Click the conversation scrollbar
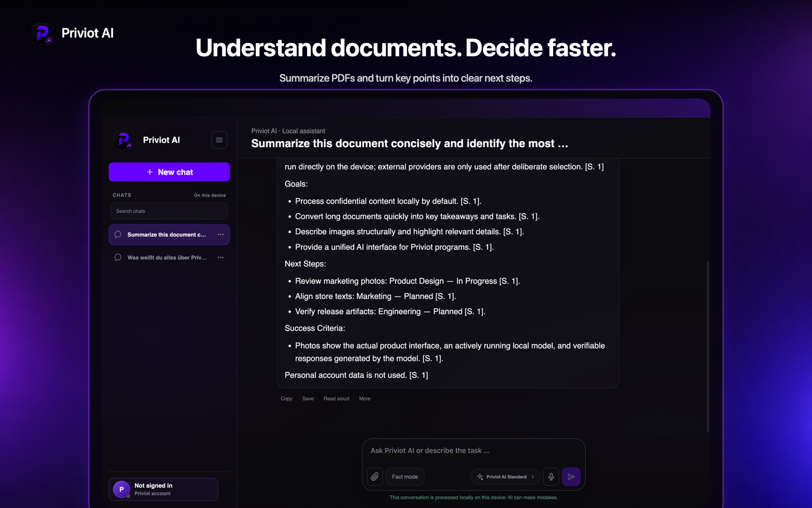812x508 pixels. pos(707,346)
